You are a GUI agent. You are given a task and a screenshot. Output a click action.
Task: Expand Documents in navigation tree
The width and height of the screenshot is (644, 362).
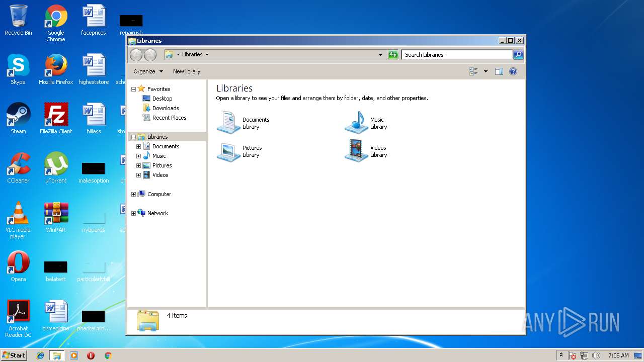[x=138, y=146]
